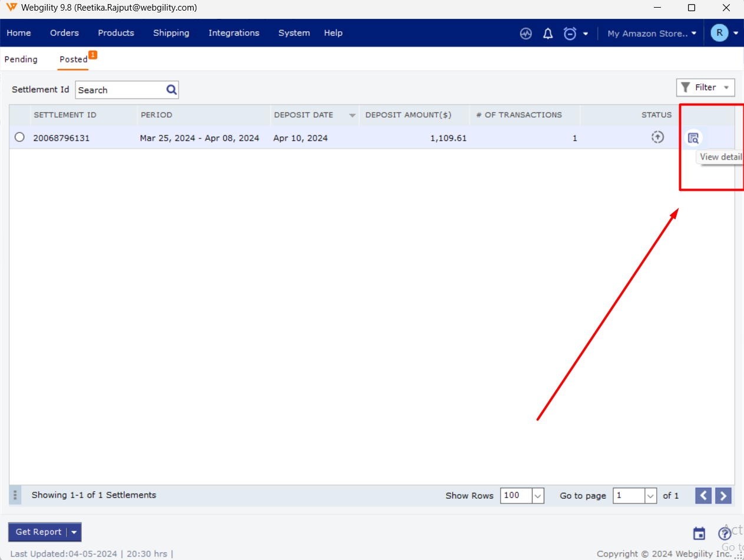Viewport: 744px width, 560px height.
Task: Click the help question mark icon
Action: pyautogui.click(x=724, y=534)
